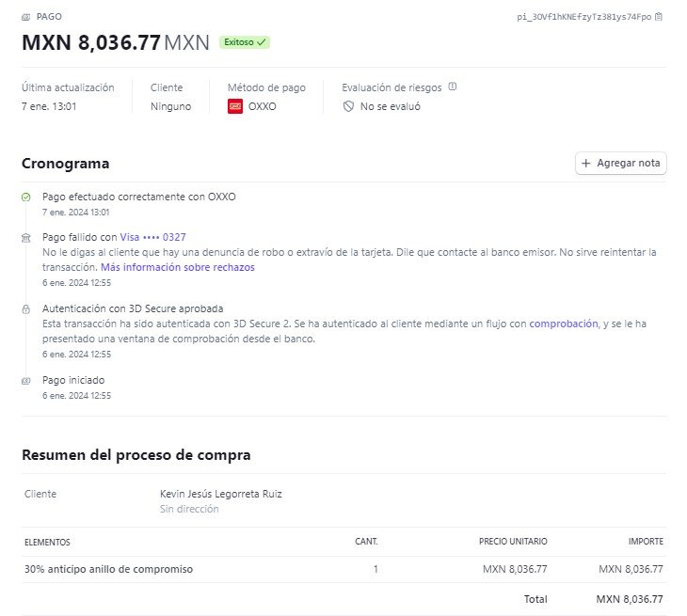Copy the payment ID with clipboard icon
Image resolution: width=687 pixels, height=616 pixels.
(658, 17)
